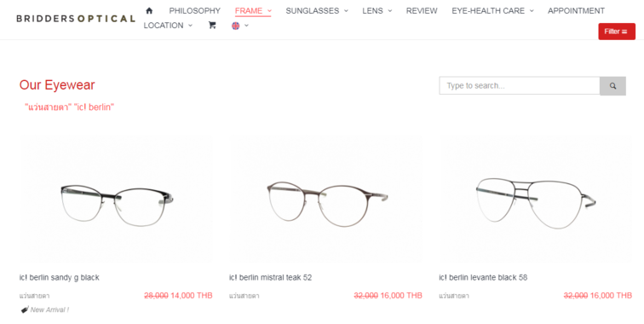Open ic! berlin mistral teak 52 link

(x=270, y=278)
